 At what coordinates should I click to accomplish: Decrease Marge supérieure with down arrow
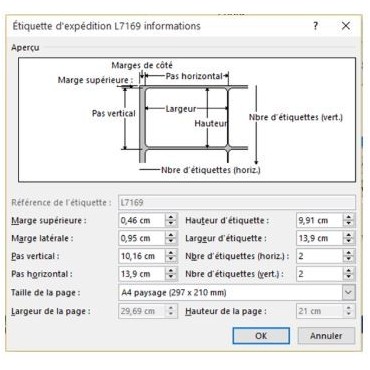(171, 224)
